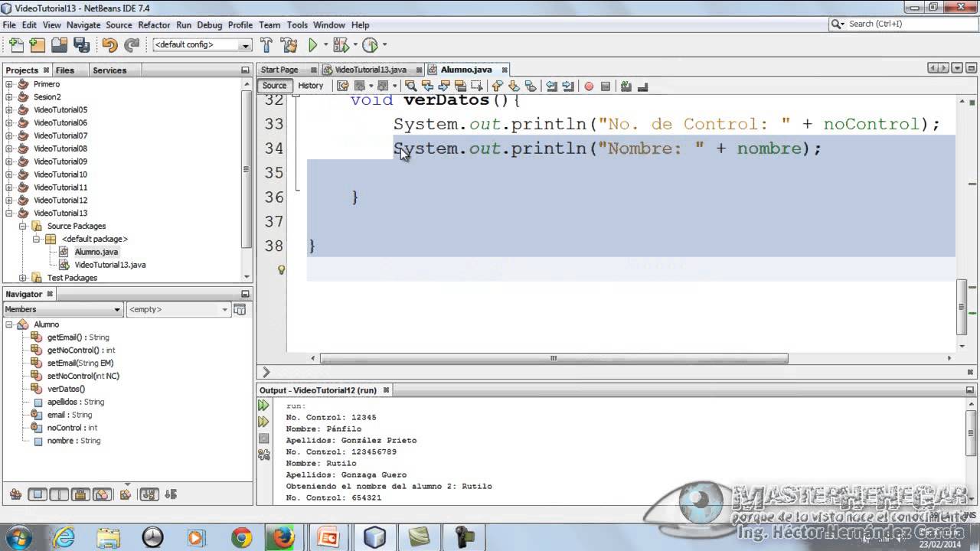The width and height of the screenshot is (980, 551).
Task: Click the Profile Project clock icon
Action: coord(370,45)
